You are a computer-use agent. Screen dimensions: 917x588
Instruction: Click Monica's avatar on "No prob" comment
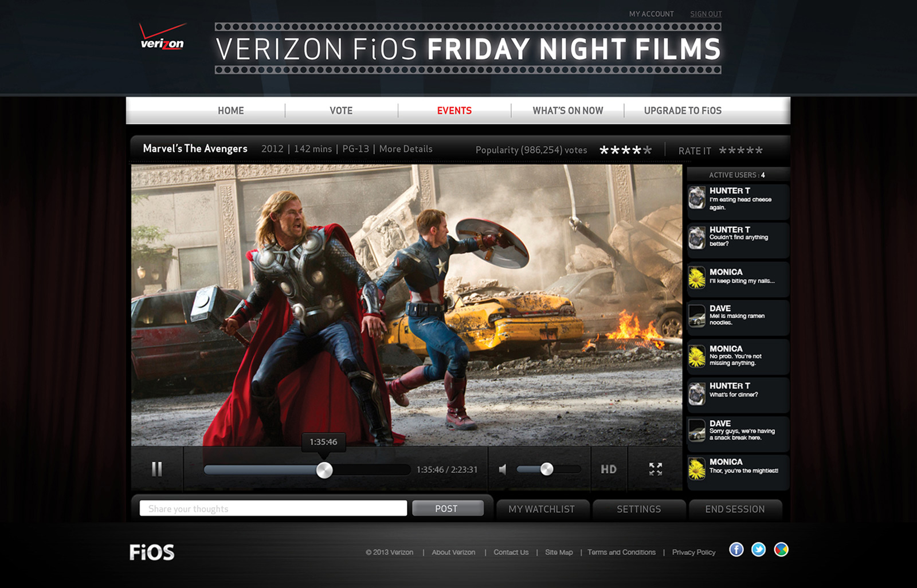(x=697, y=356)
